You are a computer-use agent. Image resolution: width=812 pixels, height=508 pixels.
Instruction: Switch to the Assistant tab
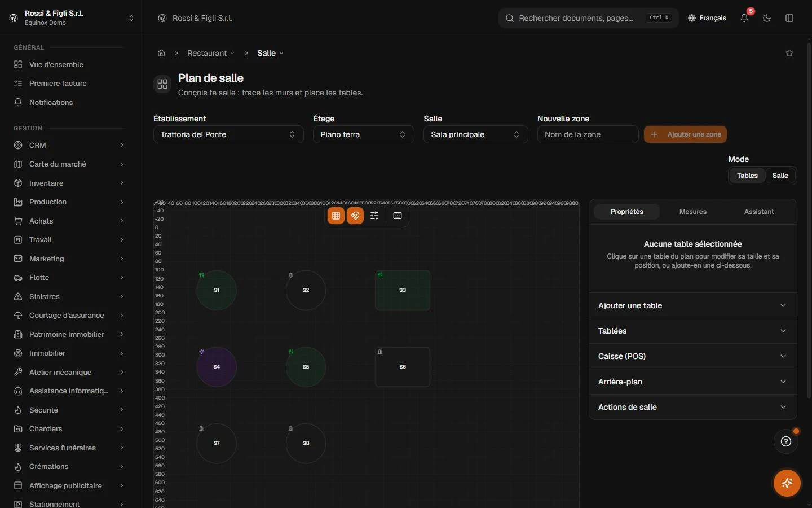[759, 212]
